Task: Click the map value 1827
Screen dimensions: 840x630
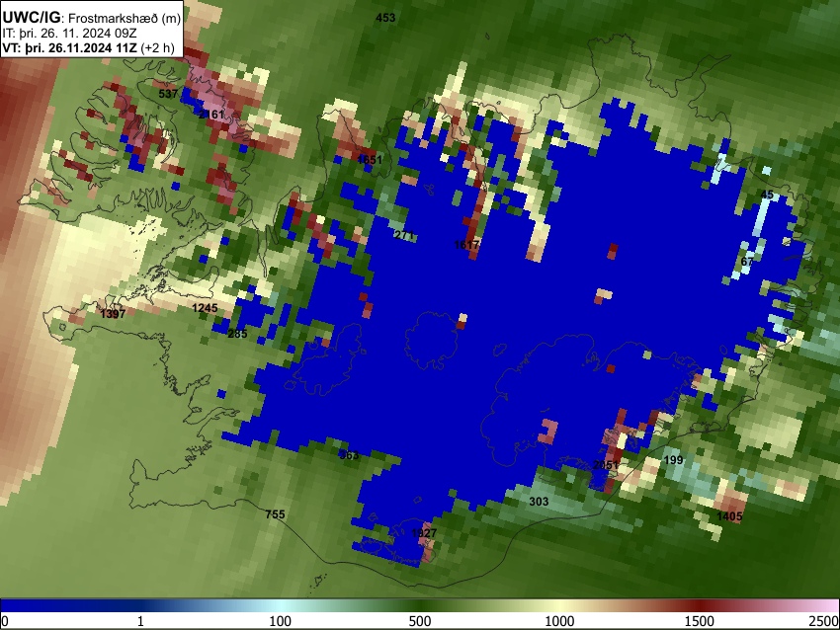Action: [424, 533]
